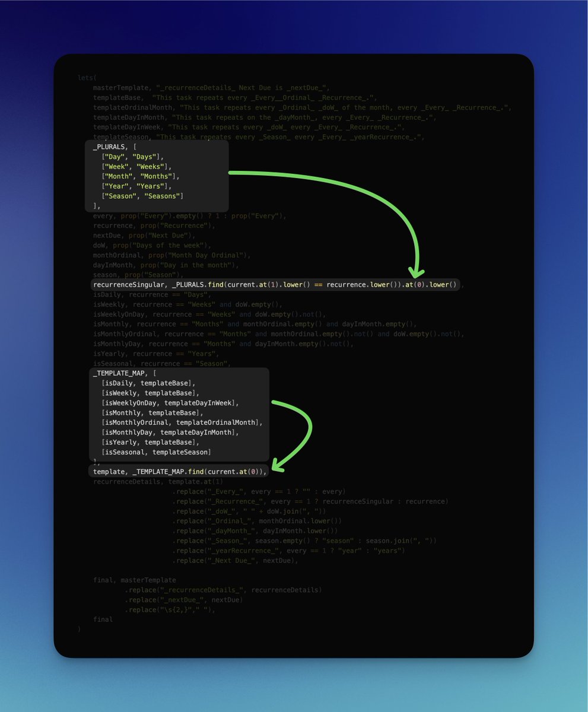Click the isMonthly, recurrence == "Months" line
This screenshot has height=712, width=588.
click(x=255, y=324)
